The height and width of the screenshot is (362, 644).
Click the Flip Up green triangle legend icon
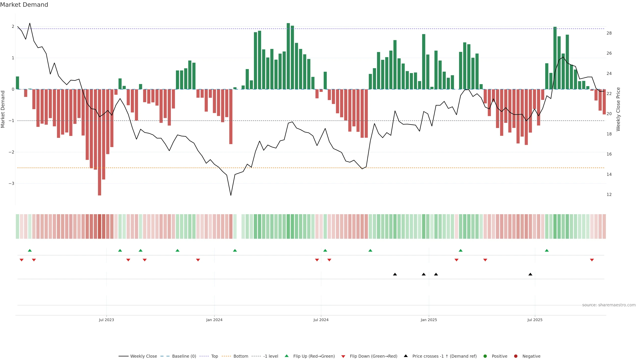[x=287, y=356]
